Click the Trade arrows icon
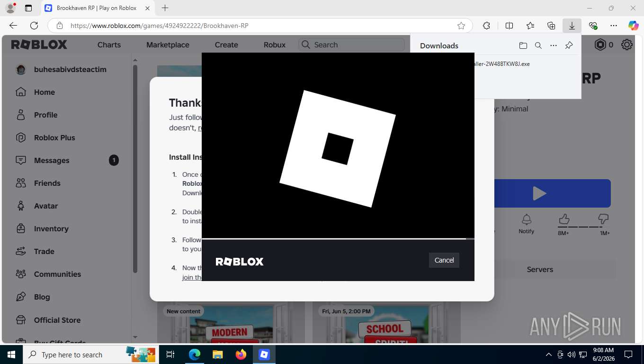This screenshot has width=644, height=364. coord(21,251)
